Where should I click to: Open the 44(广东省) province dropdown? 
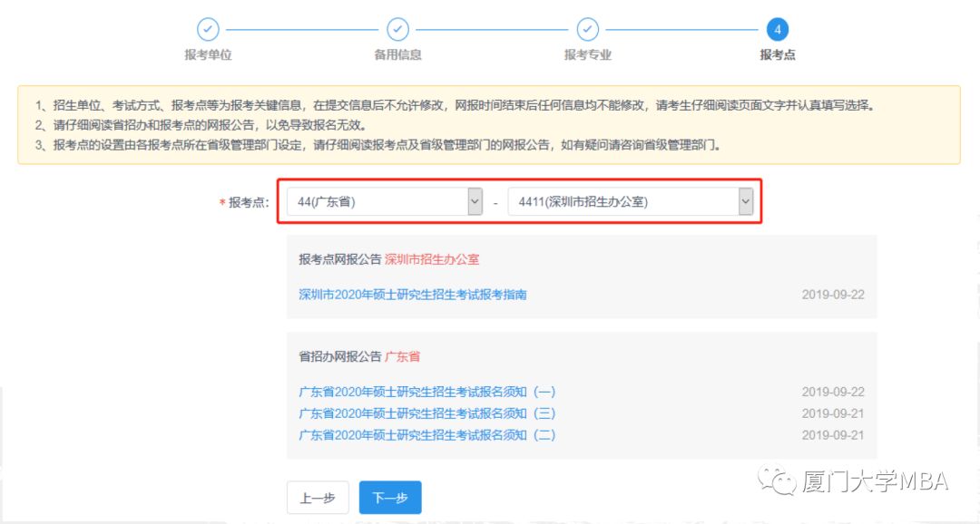pos(381,200)
